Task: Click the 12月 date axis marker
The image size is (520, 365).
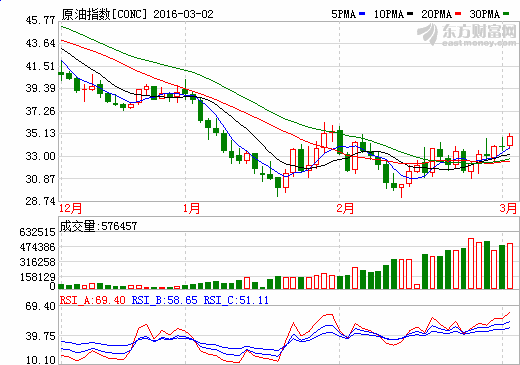Action: tap(70, 208)
